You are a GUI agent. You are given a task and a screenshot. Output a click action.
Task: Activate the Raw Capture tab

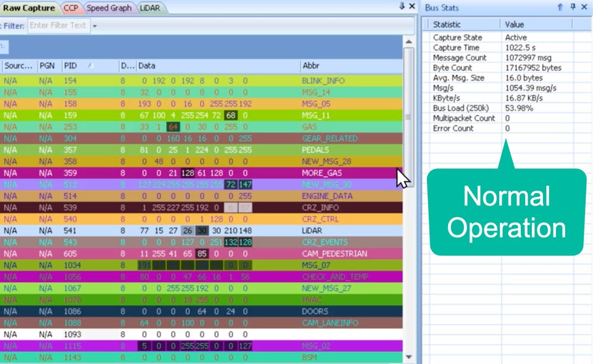(x=29, y=7)
